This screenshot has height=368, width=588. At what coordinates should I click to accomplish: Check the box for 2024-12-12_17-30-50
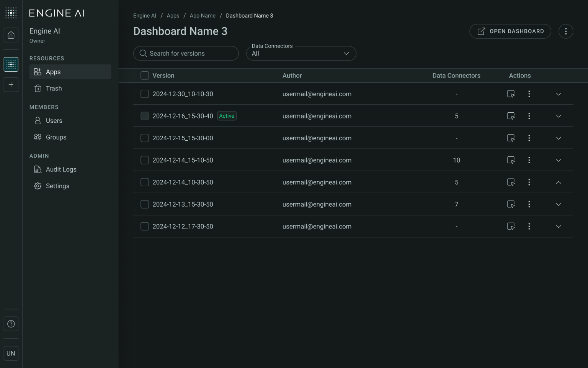145,227
